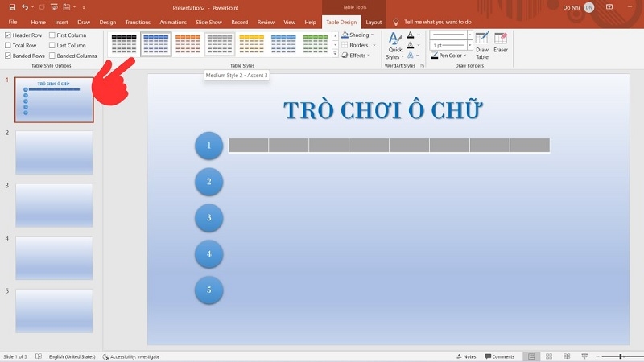Click the Redo icon in quick access toolbar
This screenshot has height=362, width=644.
(42, 7)
